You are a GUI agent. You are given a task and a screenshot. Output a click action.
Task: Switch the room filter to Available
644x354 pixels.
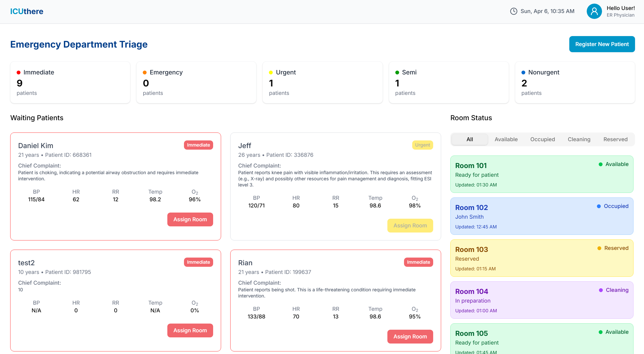point(506,139)
